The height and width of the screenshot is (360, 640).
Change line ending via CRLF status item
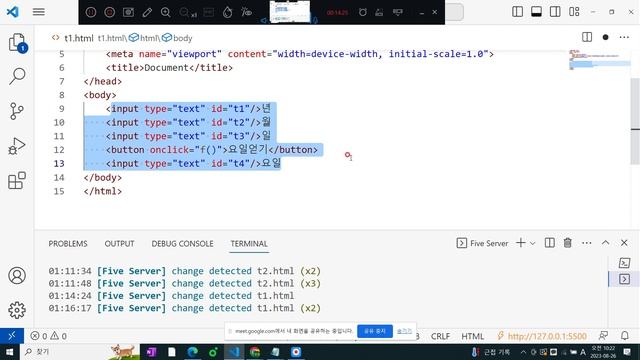click(x=440, y=336)
